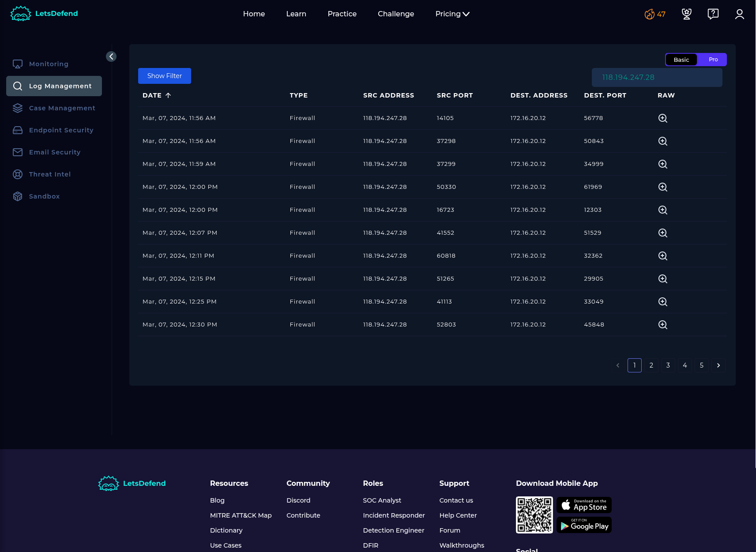Open the MITRE ATT&CK Map link

[x=241, y=515]
